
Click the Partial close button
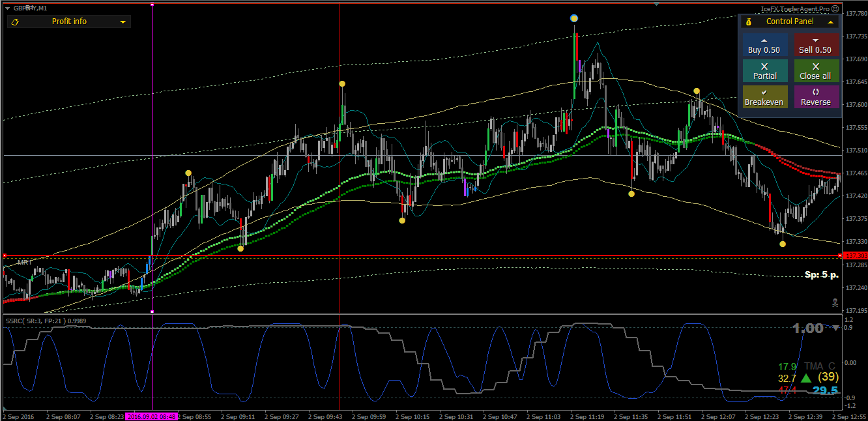pyautogui.click(x=764, y=71)
